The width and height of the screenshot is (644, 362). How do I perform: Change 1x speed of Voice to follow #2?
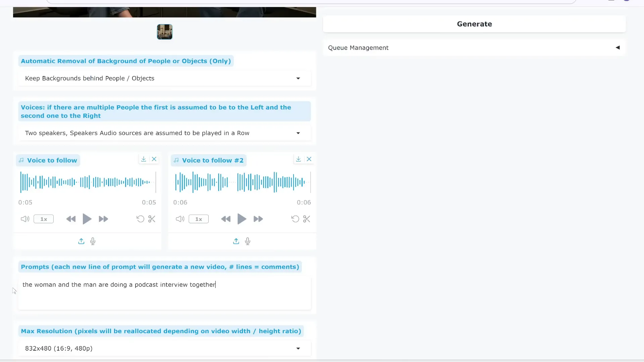[x=199, y=219]
